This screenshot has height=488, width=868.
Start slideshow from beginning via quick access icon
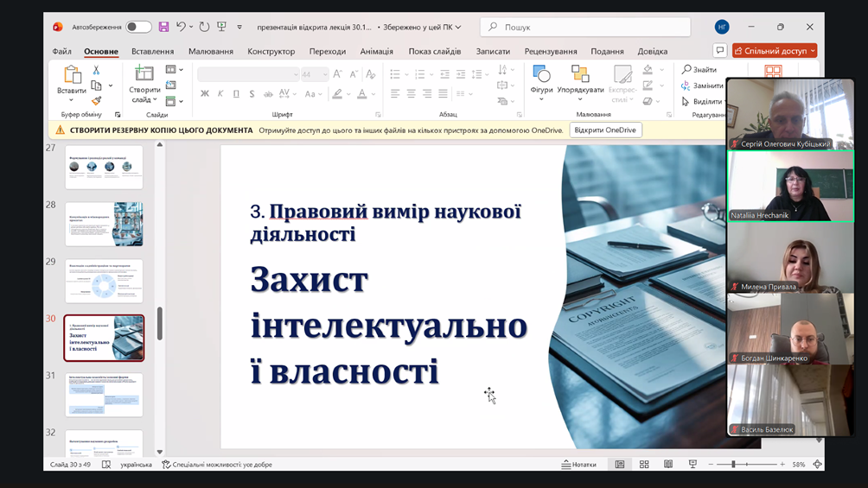[221, 27]
